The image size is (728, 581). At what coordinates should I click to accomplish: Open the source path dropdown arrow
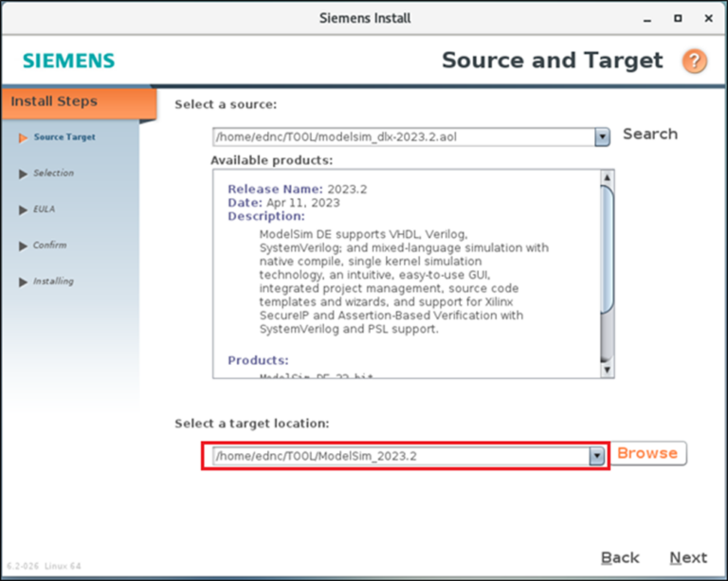point(602,136)
